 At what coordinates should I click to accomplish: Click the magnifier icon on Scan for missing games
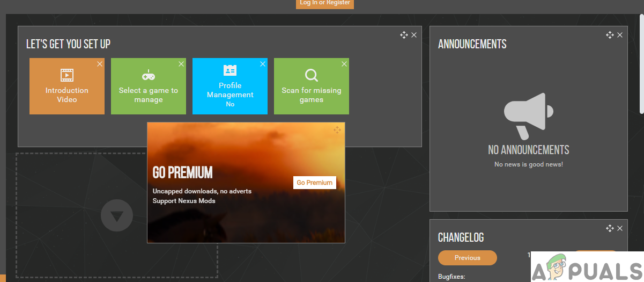[312, 75]
